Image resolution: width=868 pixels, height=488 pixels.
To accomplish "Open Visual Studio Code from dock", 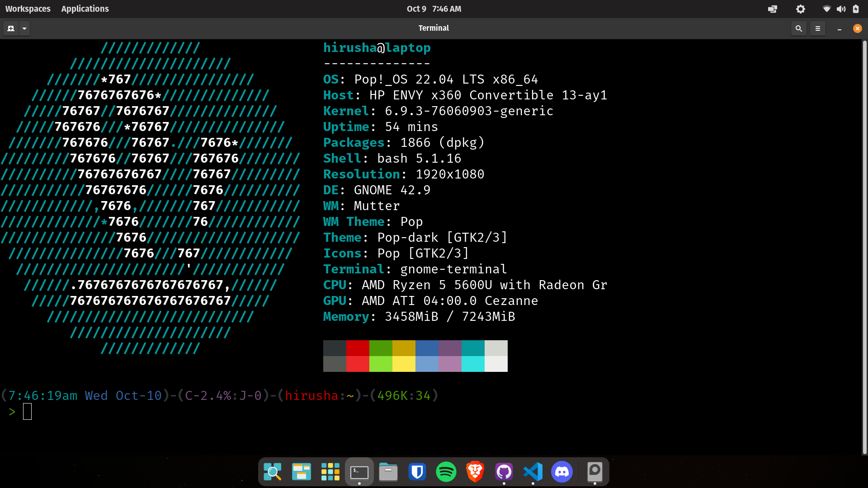I will pyautogui.click(x=533, y=472).
